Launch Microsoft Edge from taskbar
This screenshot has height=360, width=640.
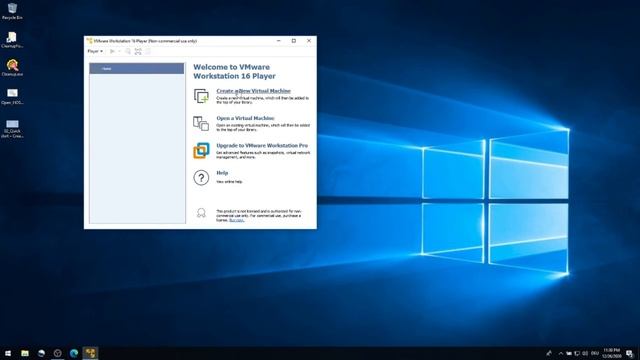pyautogui.click(x=74, y=353)
